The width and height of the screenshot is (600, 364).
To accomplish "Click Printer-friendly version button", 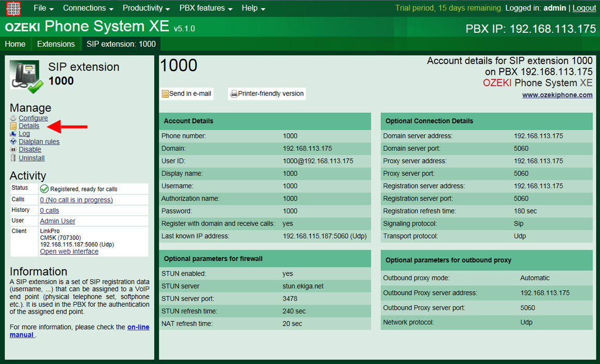I will click(x=267, y=94).
